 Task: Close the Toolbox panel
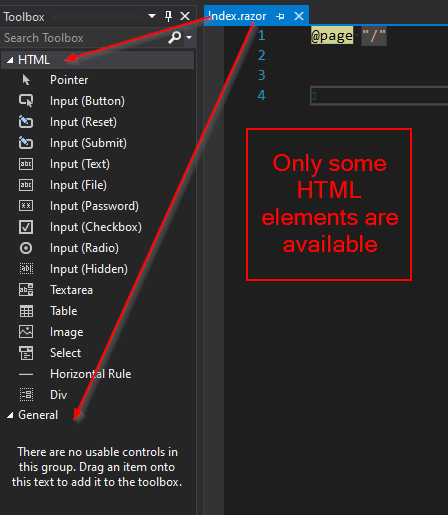tap(185, 16)
